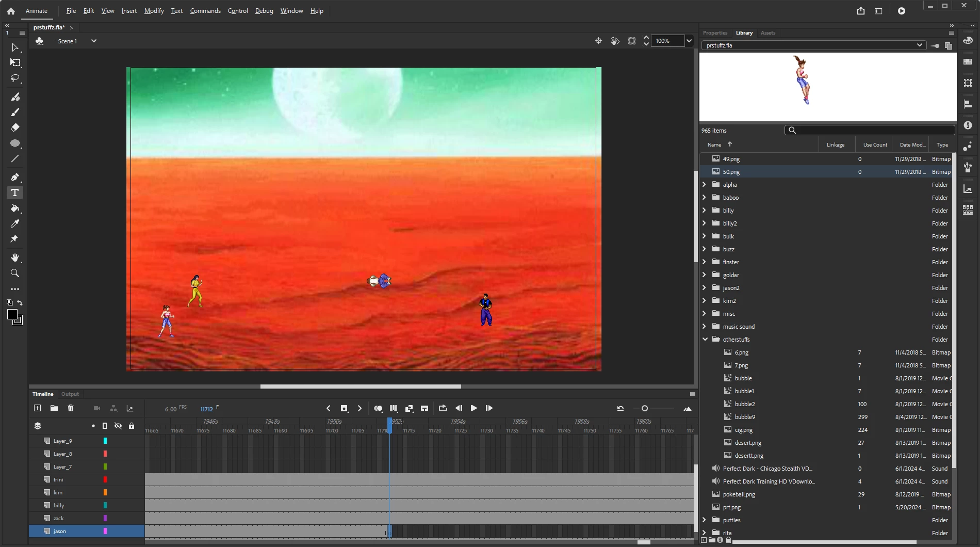The width and height of the screenshot is (980, 547).
Task: Click the stroke and fill color swatch
Action: pos(14,316)
